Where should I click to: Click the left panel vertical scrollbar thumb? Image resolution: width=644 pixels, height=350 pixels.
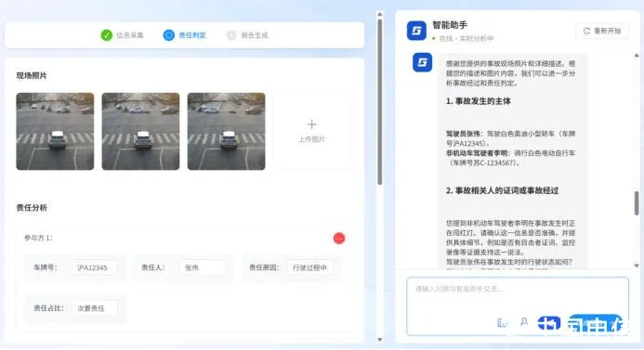380,102
